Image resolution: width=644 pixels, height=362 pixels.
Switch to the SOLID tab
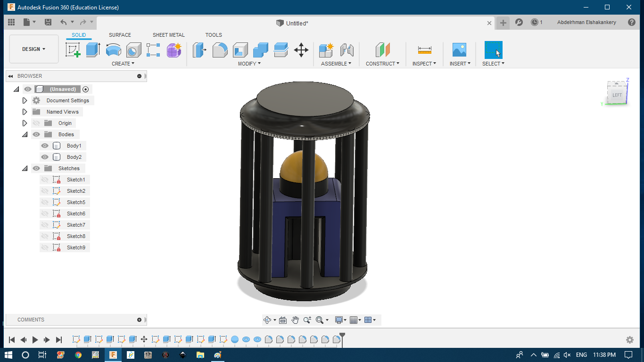click(x=79, y=35)
